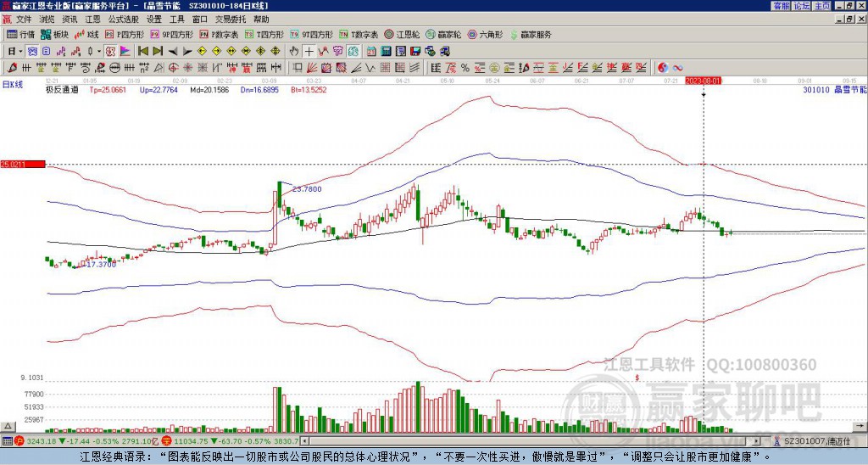Click the red starburst icon in drawing toolbar
868x465 pixels.
(x=187, y=68)
